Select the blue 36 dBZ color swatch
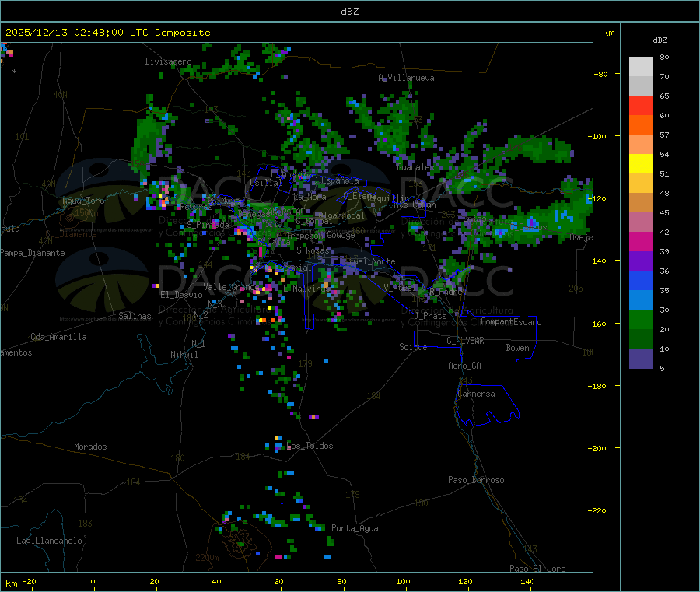The height and width of the screenshot is (592, 700). pyautogui.click(x=641, y=280)
